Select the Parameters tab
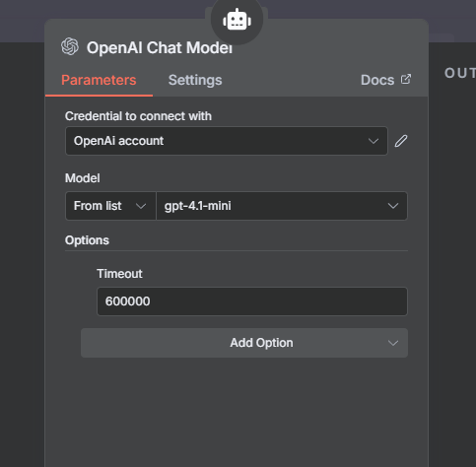Image resolution: width=476 pixels, height=467 pixels. (99, 80)
